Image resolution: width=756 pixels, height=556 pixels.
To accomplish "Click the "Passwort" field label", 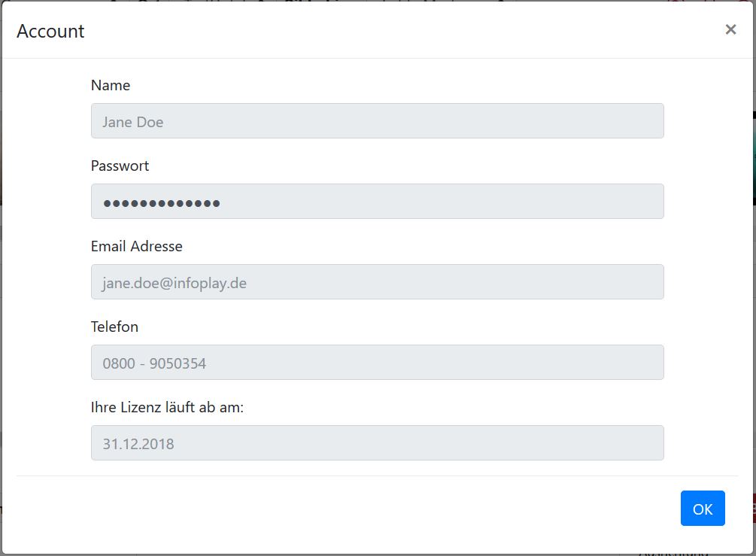I will 120,166.
